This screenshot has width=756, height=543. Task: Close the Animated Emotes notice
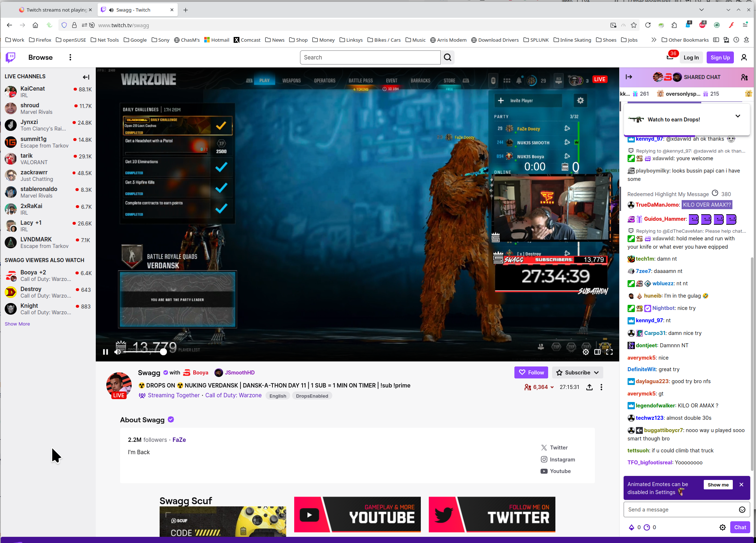[741, 485]
